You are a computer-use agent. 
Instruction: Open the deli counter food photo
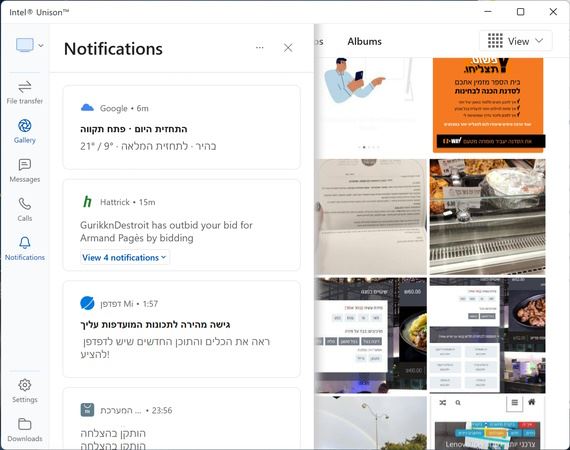coord(487,217)
